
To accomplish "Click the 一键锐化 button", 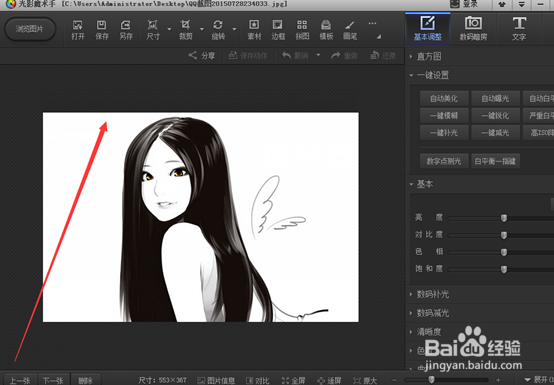I will tap(495, 116).
